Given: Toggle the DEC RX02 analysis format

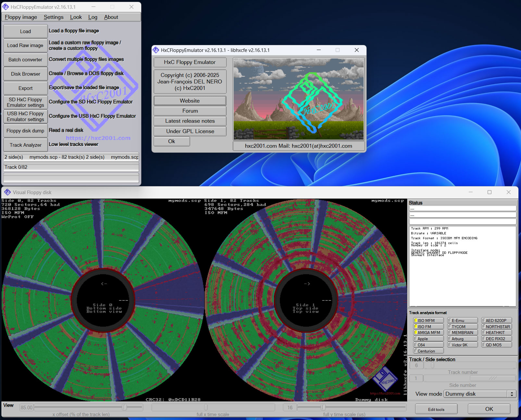Looking at the screenshot, I should point(497,339).
